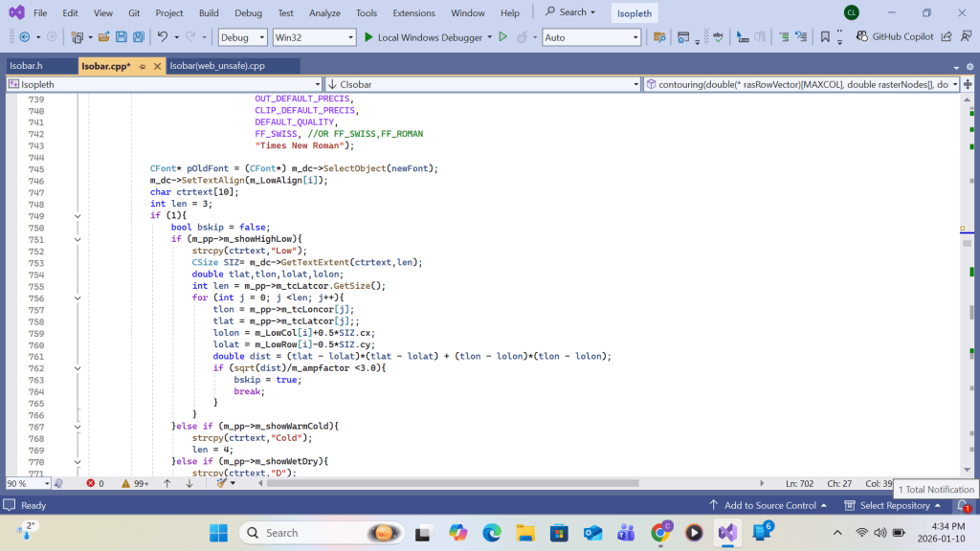This screenshot has height=551, width=980.
Task: Pin the Isobar.cpp tab
Action: tap(143, 66)
